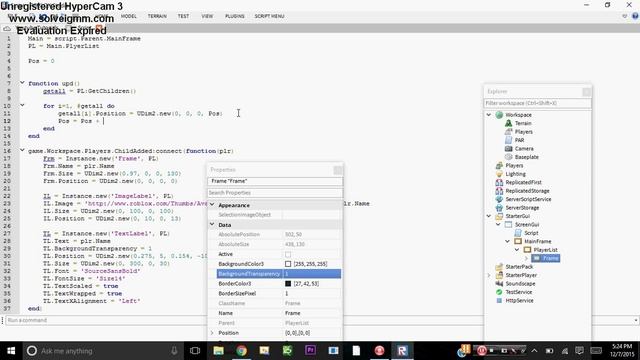Collapse the PlayerList tree node
Viewport: 640px width, 360px height.
517,250
